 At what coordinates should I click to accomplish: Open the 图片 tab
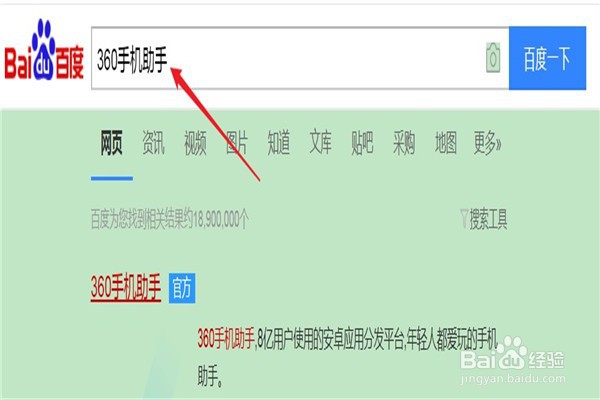[x=237, y=142]
